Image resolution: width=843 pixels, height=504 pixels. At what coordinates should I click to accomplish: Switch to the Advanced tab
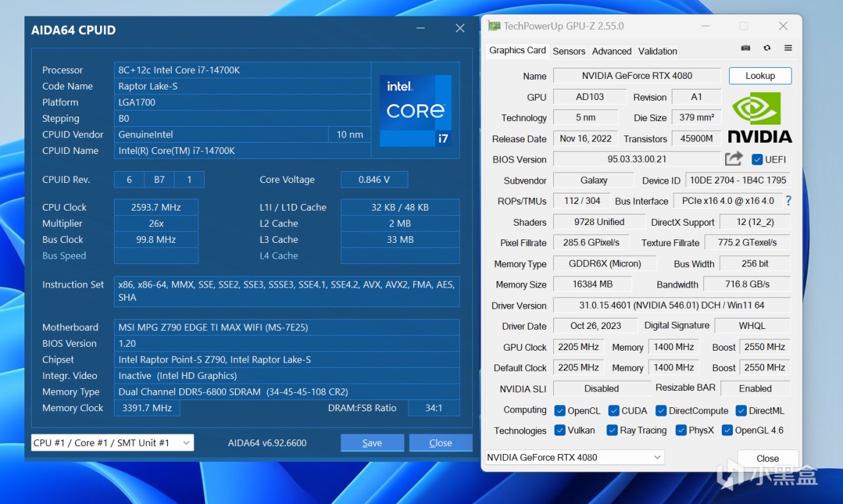tap(611, 51)
